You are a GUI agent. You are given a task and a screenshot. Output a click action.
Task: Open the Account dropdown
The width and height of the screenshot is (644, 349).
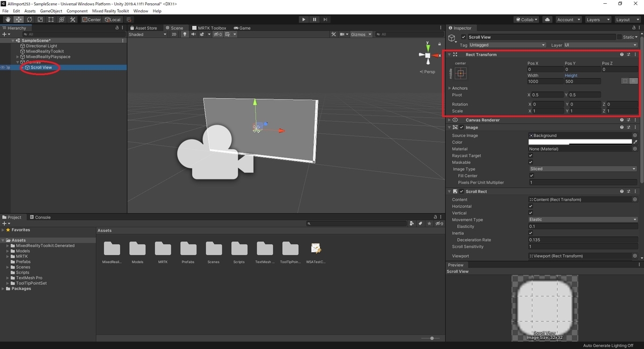pos(568,20)
